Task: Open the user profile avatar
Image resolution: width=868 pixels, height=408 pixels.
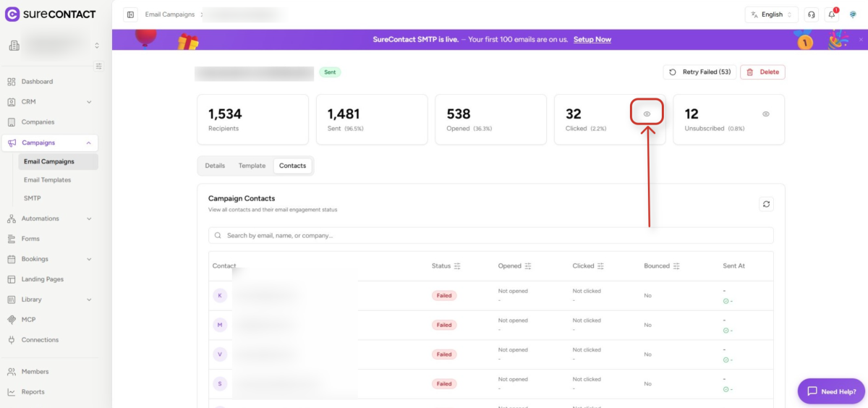Action: tap(854, 14)
